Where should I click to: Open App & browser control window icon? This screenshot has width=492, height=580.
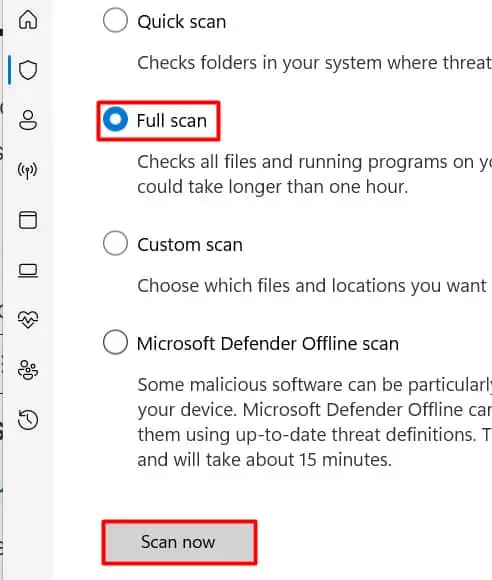tap(28, 220)
